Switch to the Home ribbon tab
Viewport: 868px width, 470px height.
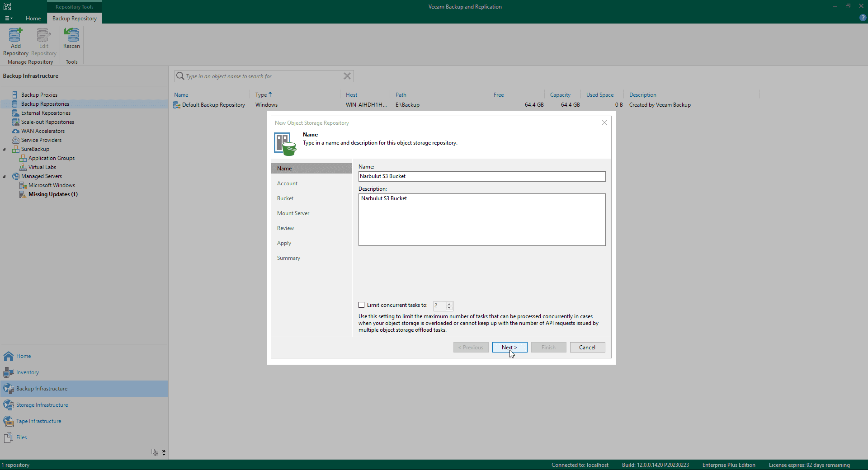pyautogui.click(x=33, y=19)
